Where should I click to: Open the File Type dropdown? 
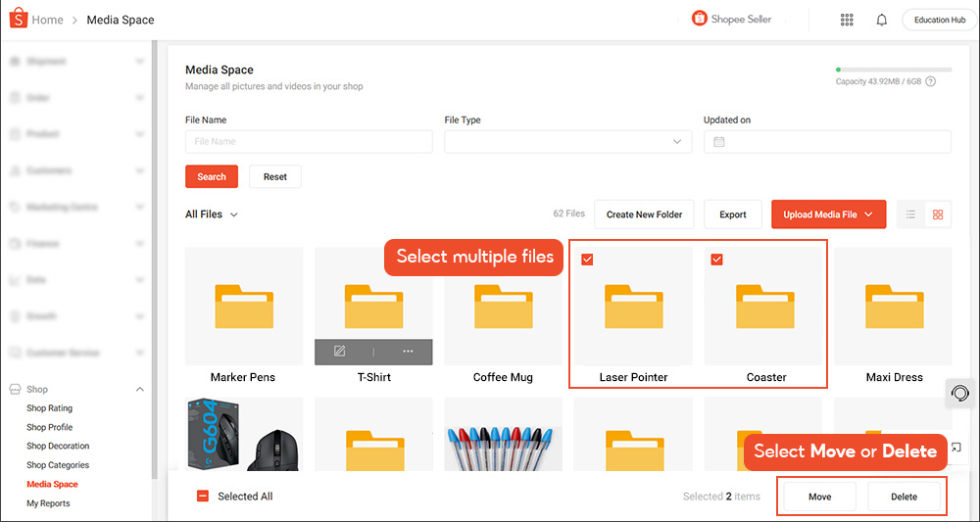click(x=568, y=142)
